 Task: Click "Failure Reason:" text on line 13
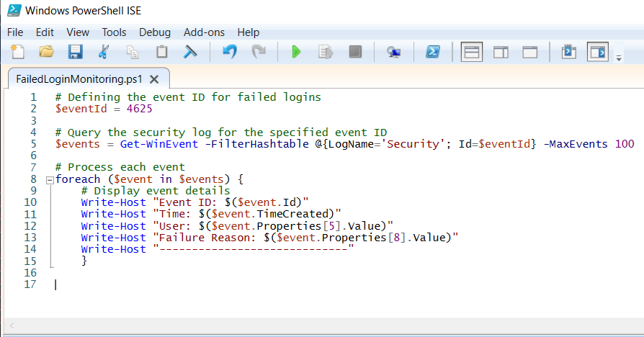pyautogui.click(x=207, y=238)
